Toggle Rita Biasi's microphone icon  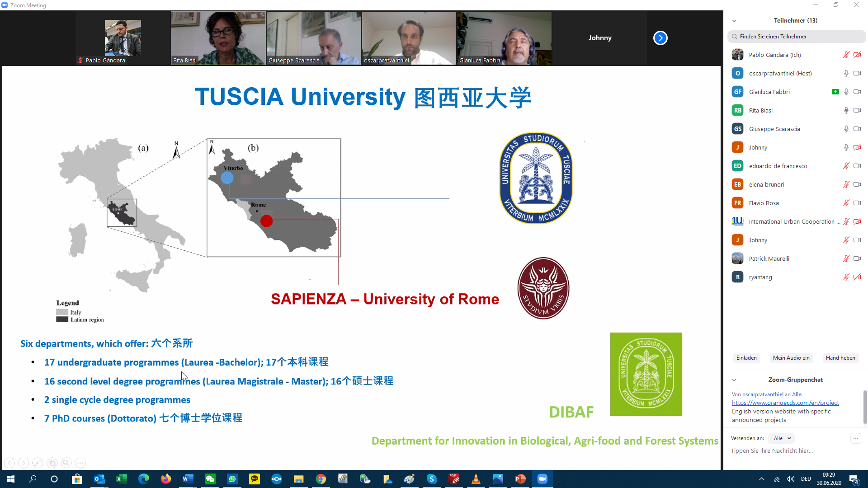tap(846, 110)
